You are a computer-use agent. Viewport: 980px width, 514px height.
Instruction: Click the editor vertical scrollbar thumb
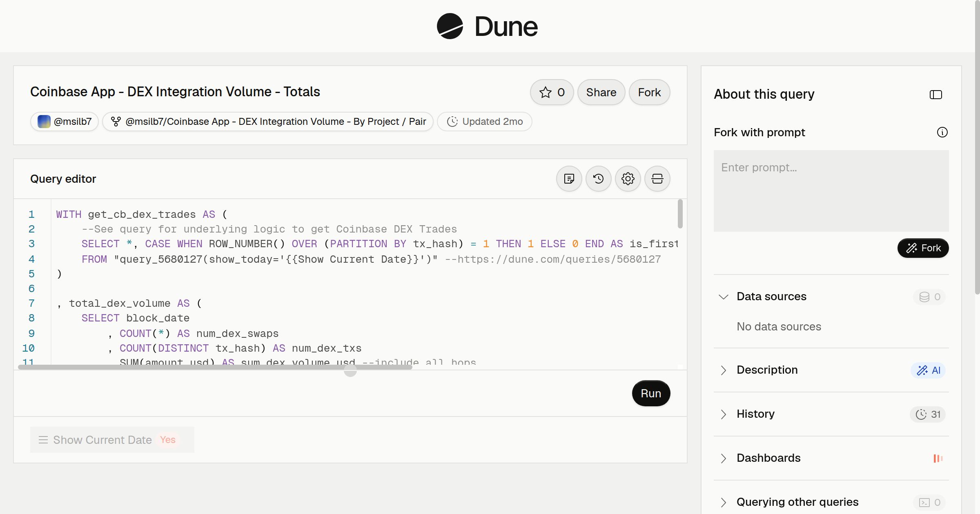pos(680,214)
